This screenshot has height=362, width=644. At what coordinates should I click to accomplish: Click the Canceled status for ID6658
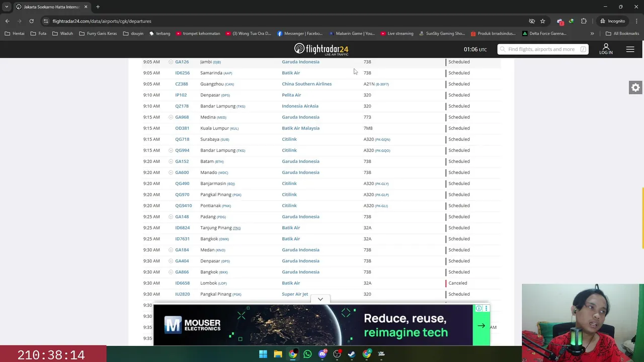click(x=457, y=283)
